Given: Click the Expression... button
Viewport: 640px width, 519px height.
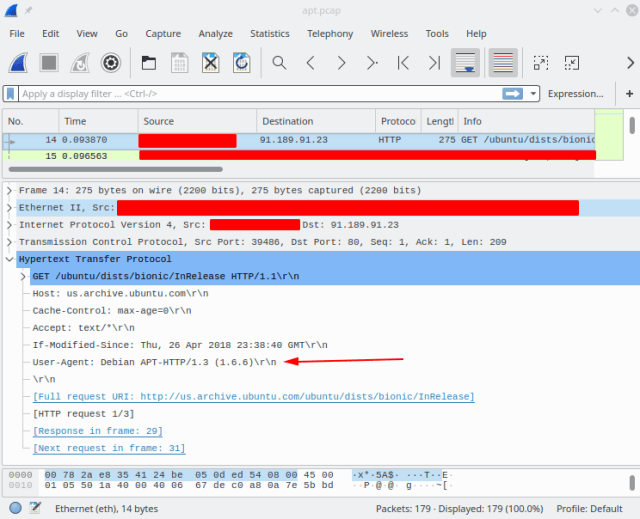Looking at the screenshot, I should pyautogui.click(x=576, y=94).
